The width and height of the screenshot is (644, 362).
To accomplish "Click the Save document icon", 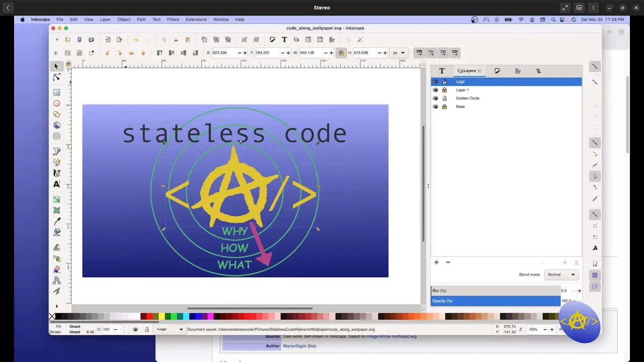I will (79, 40).
